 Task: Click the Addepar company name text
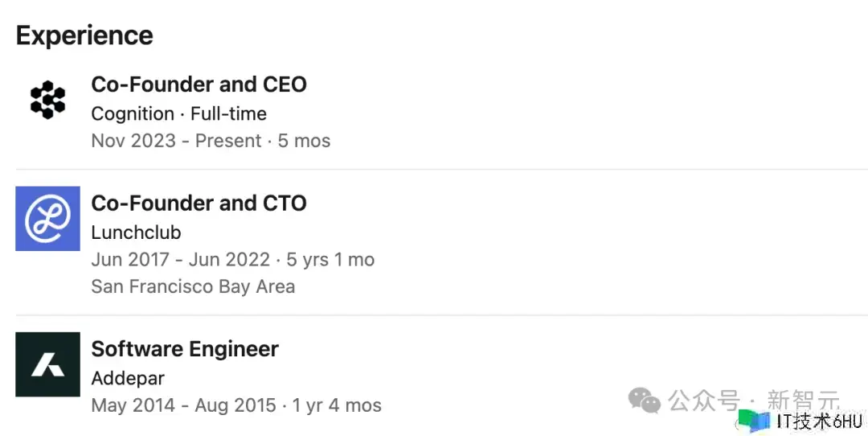[128, 378]
